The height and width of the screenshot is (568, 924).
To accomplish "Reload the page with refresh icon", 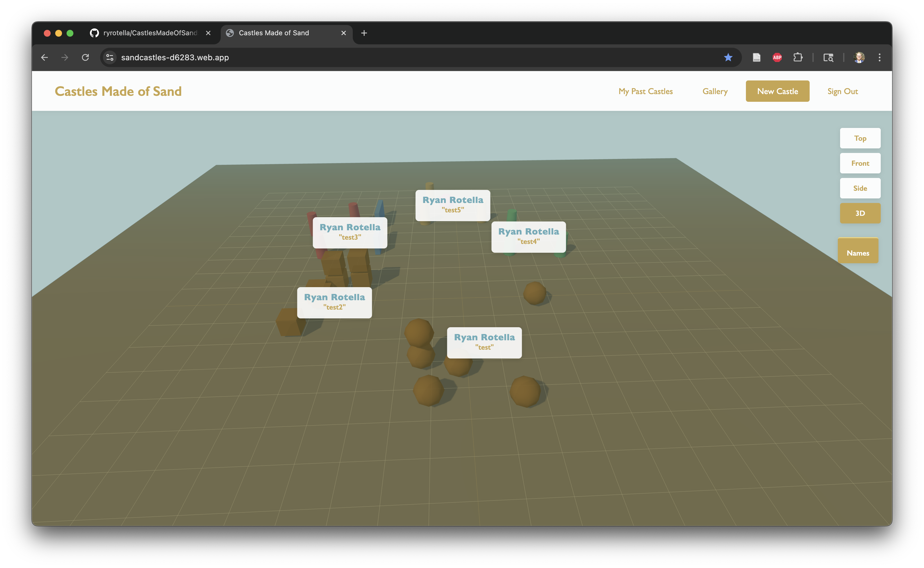I will [85, 57].
